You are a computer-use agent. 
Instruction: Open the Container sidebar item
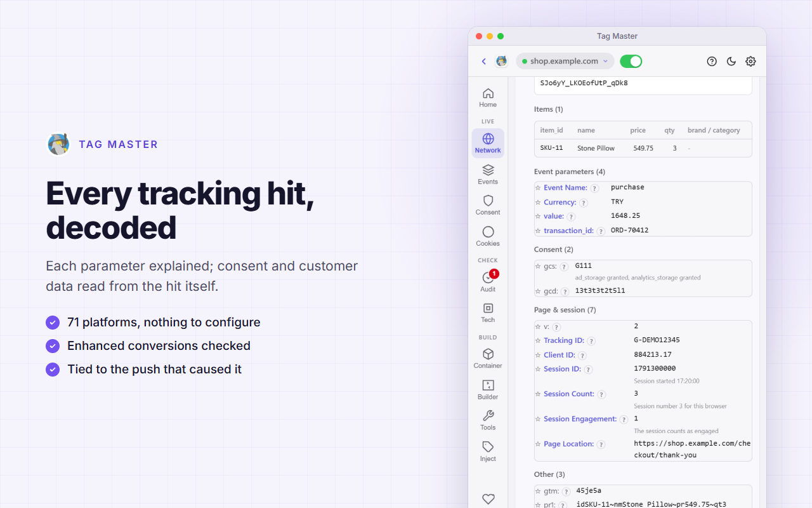pos(488,359)
